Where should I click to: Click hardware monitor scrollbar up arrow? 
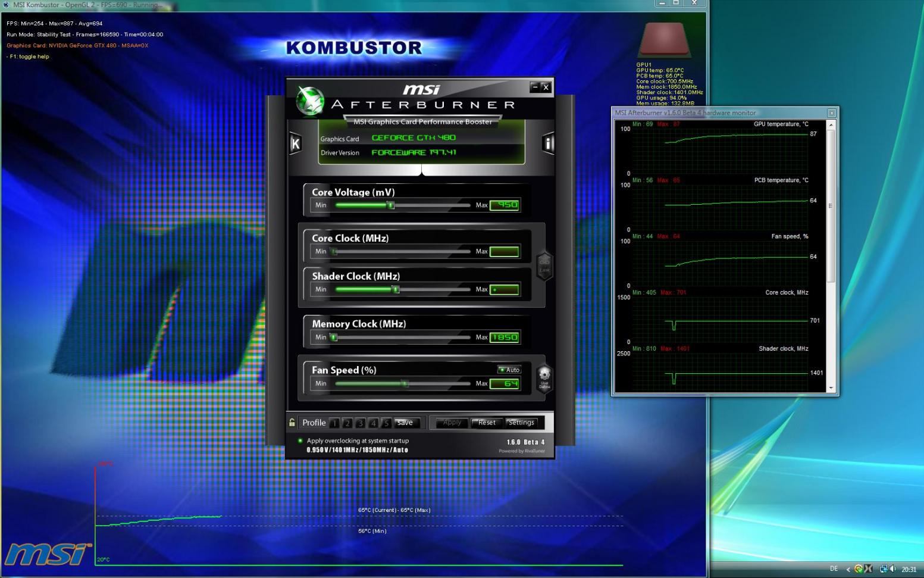click(x=831, y=124)
